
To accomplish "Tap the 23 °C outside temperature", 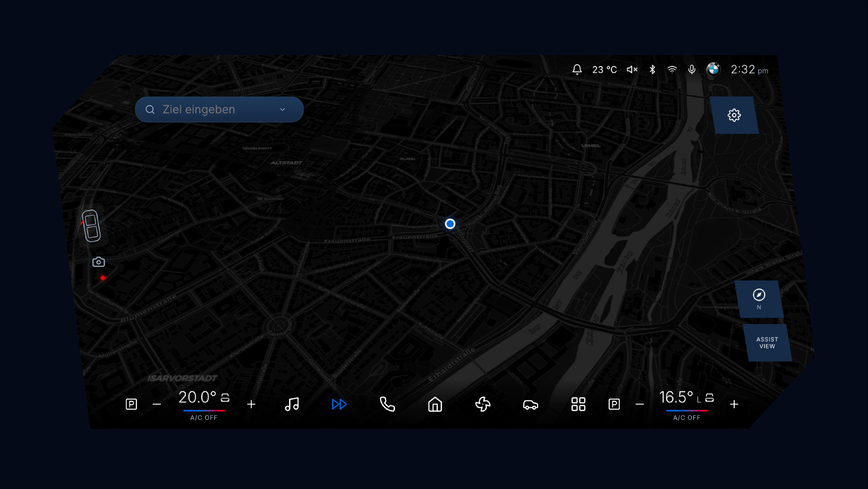I will tap(604, 70).
